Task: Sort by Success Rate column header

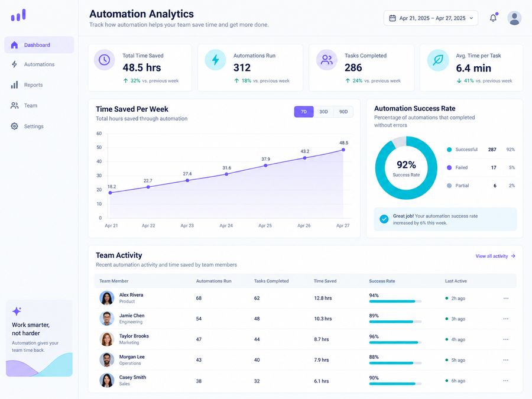Action: click(382, 281)
